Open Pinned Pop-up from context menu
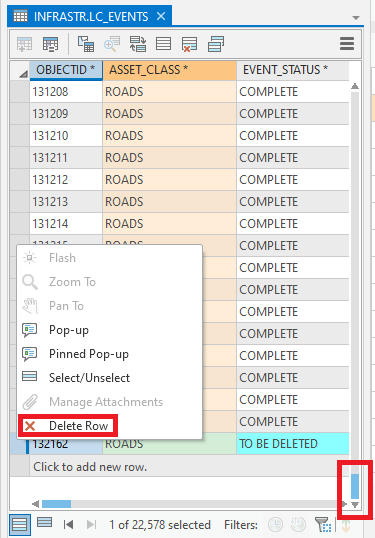Viewport: 375px width, 538px height. pos(109,354)
